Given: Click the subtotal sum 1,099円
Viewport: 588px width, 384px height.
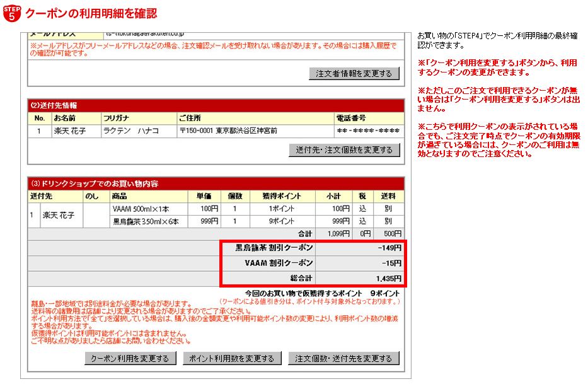Looking at the screenshot, I should point(338,234).
